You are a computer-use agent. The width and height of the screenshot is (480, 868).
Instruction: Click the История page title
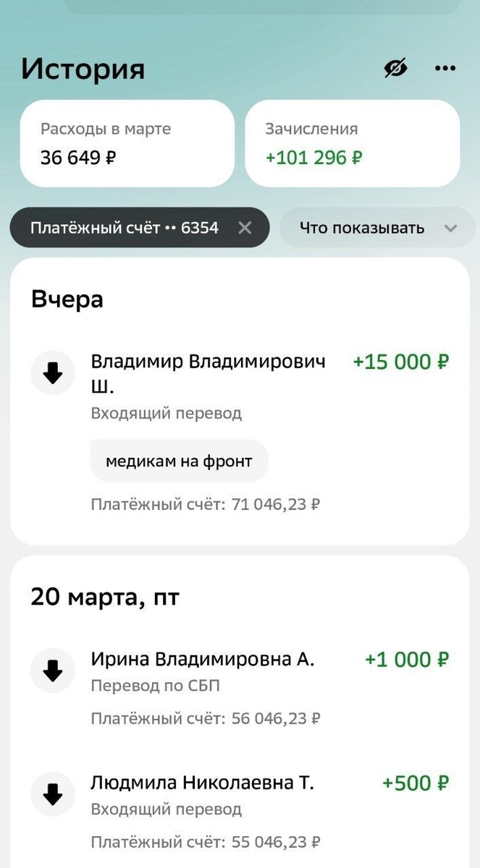pos(84,68)
